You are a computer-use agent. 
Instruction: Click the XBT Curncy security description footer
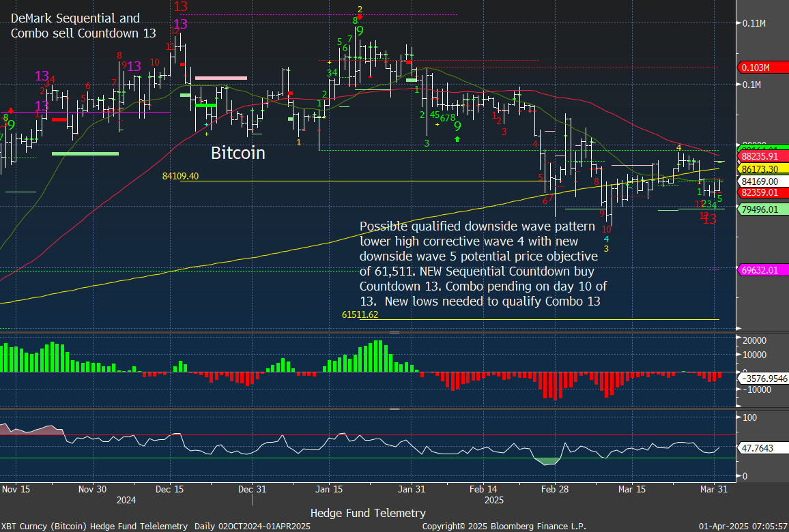tap(156, 526)
